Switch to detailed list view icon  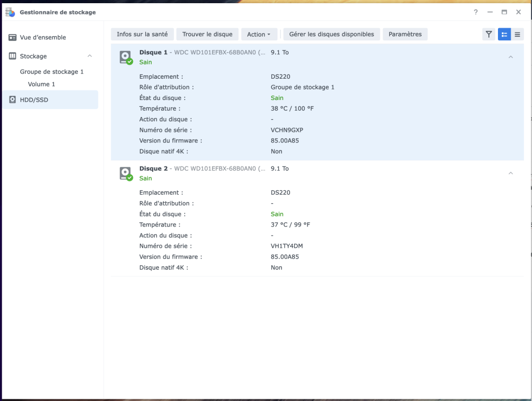pyautogui.click(x=504, y=35)
